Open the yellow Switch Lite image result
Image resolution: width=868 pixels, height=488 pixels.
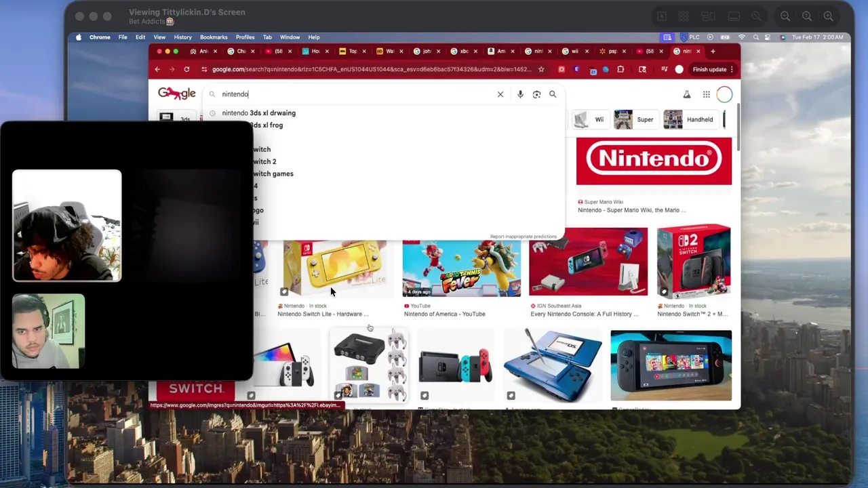tap(335, 268)
